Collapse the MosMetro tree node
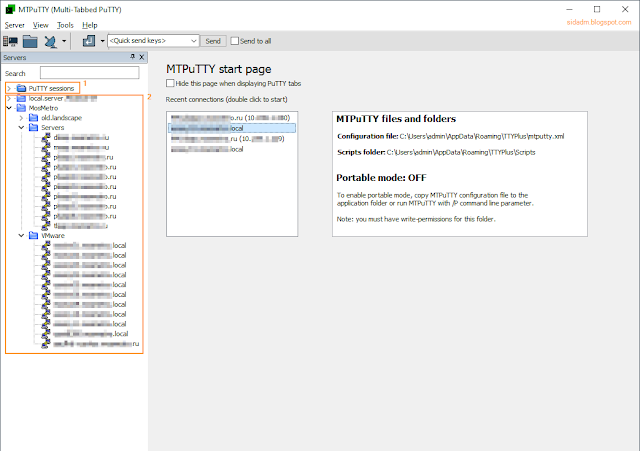640x451 pixels. point(9,108)
